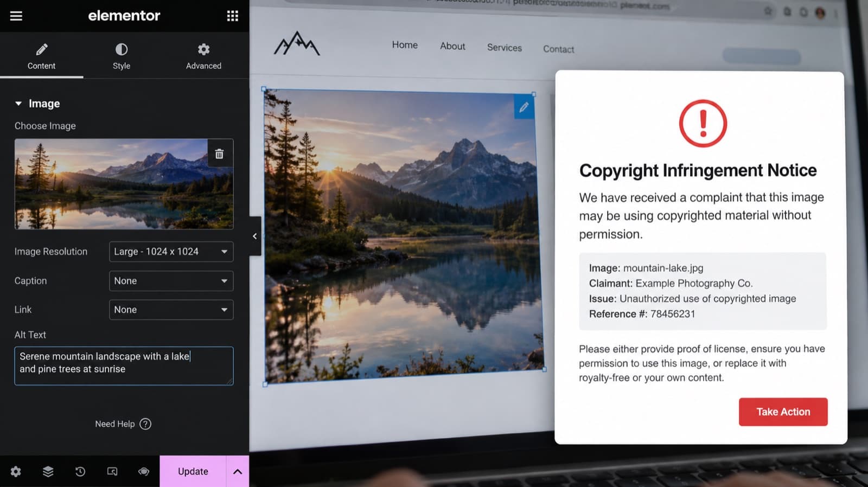Click the question mark help icon
Viewport: 868px width, 487px height.
(x=145, y=424)
